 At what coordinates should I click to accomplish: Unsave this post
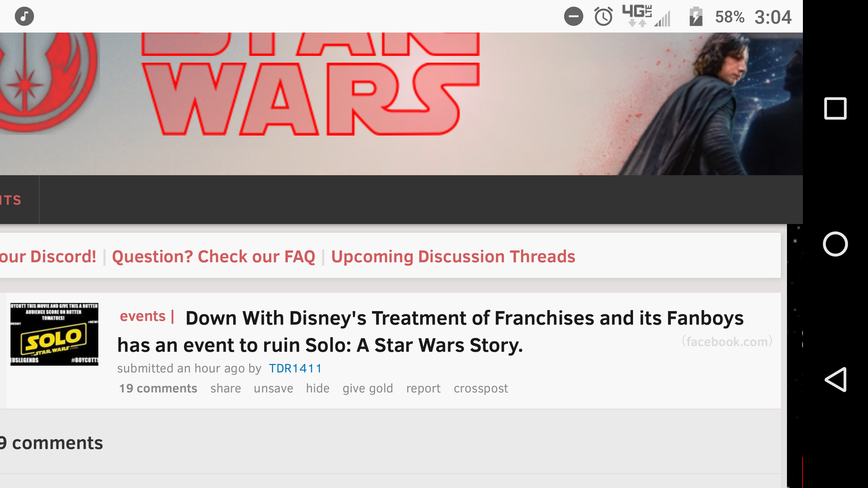tap(273, 388)
